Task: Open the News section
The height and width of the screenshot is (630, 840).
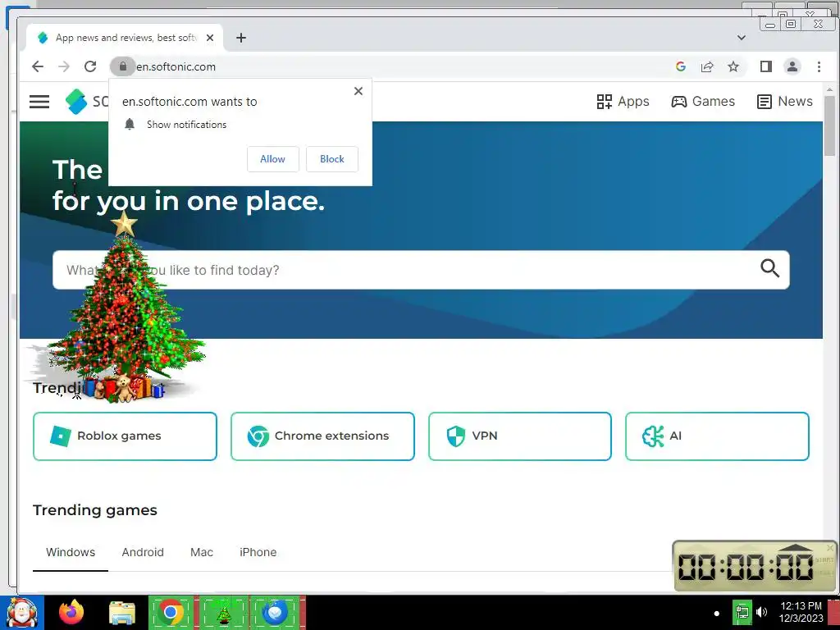Action: click(x=785, y=101)
